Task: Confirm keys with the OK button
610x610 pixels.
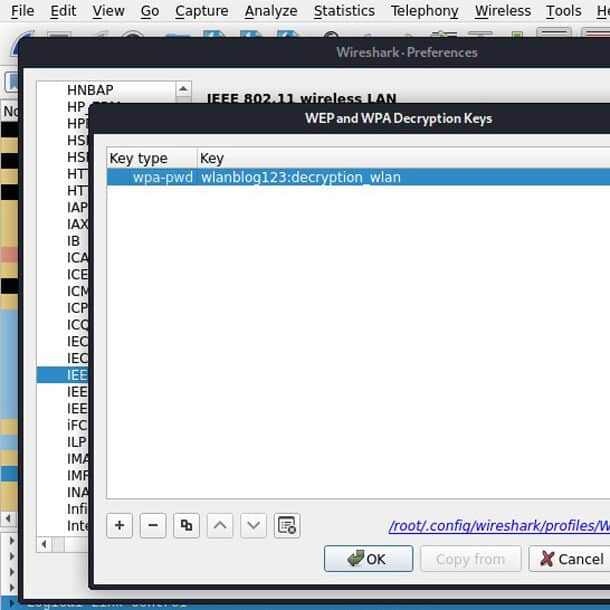Action: click(368, 559)
